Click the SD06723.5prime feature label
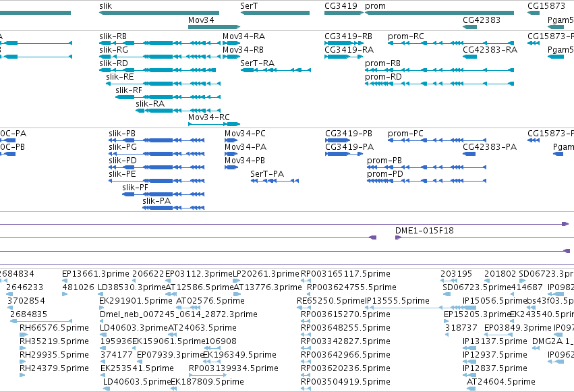The height and width of the screenshot is (392, 574). pos(477,287)
